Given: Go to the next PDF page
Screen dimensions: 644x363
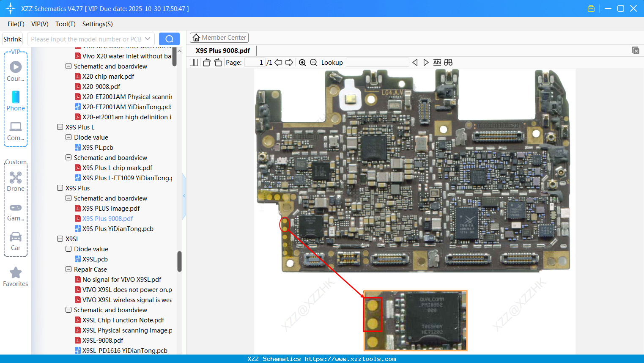Looking at the screenshot, I should point(289,63).
